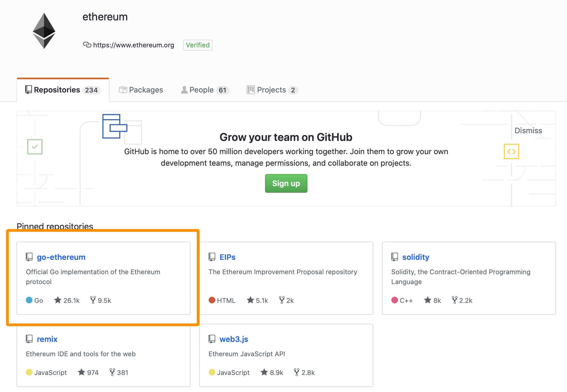Click the Packages box icon
The image size is (567, 392).
(123, 90)
